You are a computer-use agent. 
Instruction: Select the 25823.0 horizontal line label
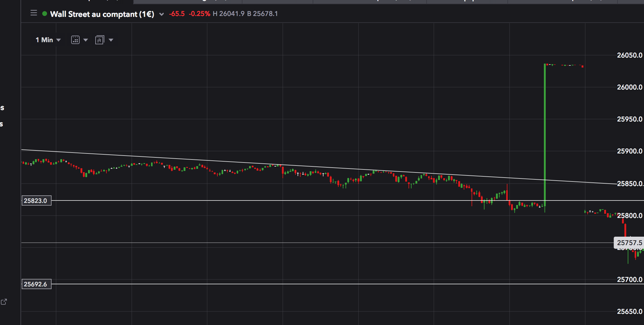(36, 201)
